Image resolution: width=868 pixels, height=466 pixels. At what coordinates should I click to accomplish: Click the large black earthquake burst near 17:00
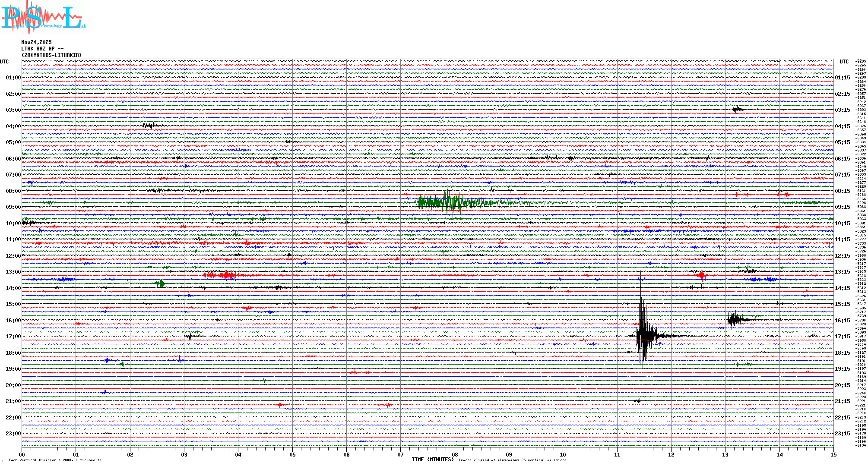pyautogui.click(x=643, y=336)
